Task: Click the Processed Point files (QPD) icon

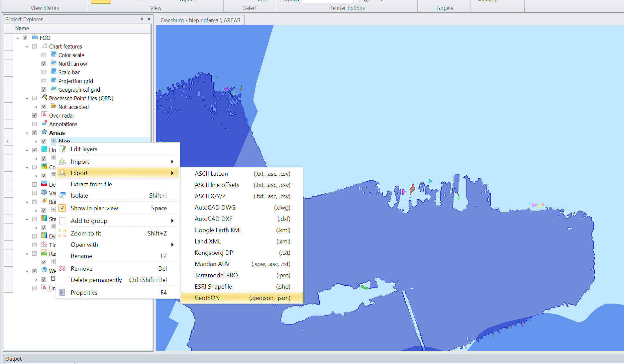Action: point(44,98)
